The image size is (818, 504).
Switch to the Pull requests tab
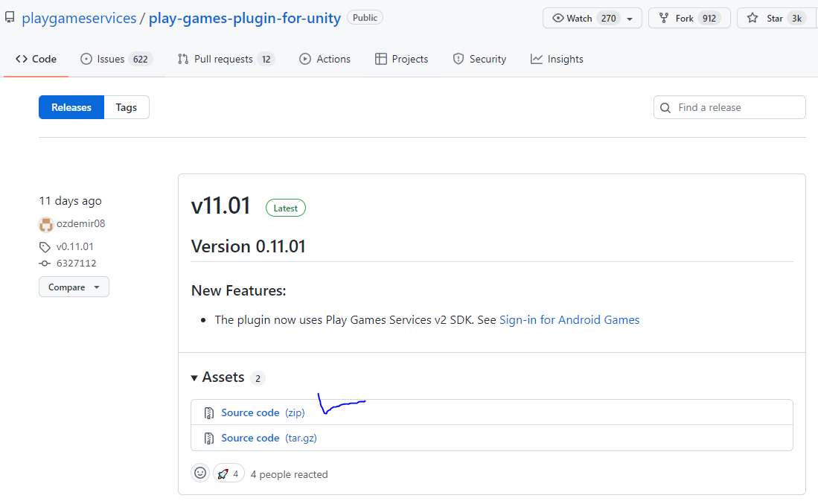(226, 59)
